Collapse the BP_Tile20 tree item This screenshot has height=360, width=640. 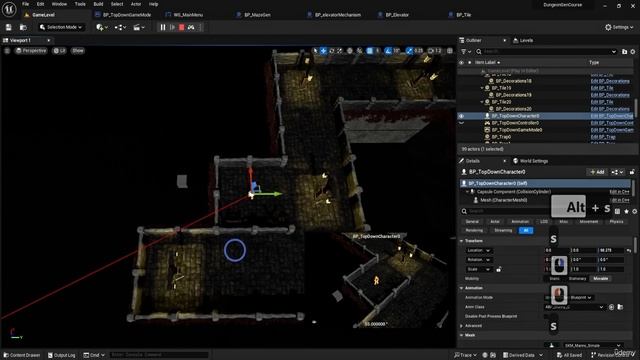tap(482, 102)
